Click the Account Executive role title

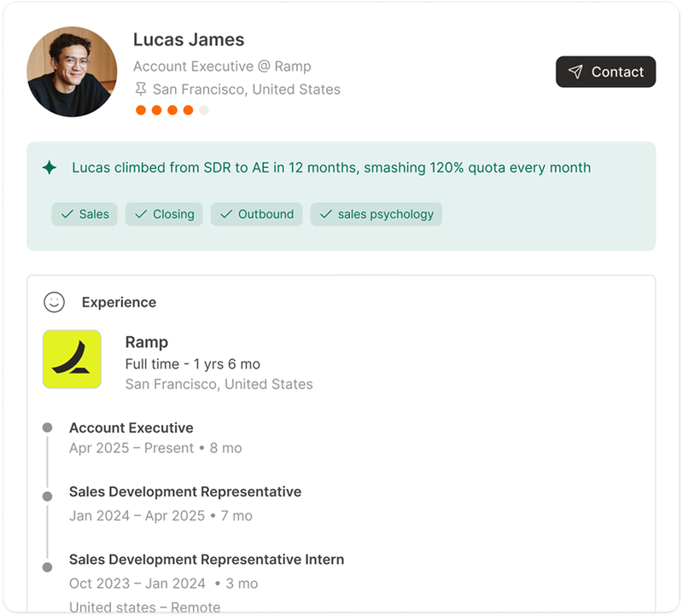(x=131, y=428)
